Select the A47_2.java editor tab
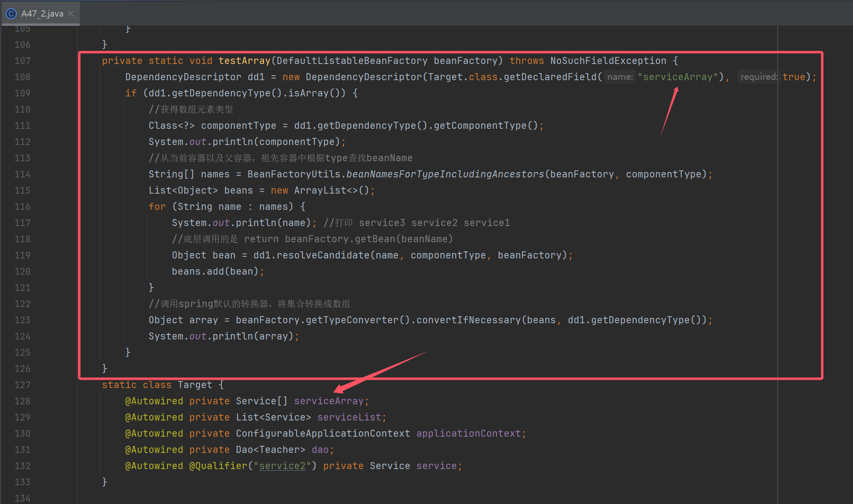This screenshot has width=853, height=504. point(40,14)
